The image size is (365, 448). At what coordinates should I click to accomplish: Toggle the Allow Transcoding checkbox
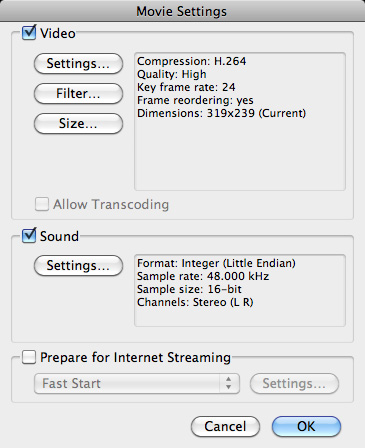[42, 204]
